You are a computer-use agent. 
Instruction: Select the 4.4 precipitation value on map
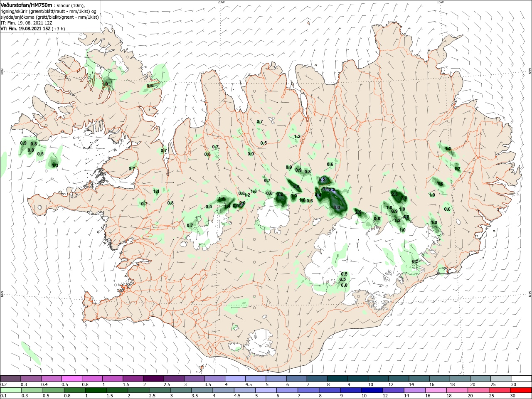318,195
